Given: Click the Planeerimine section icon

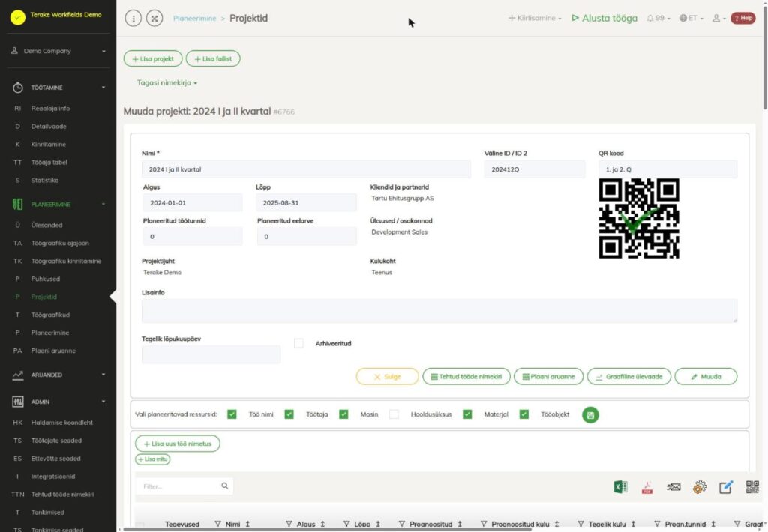Looking at the screenshot, I should (x=18, y=204).
